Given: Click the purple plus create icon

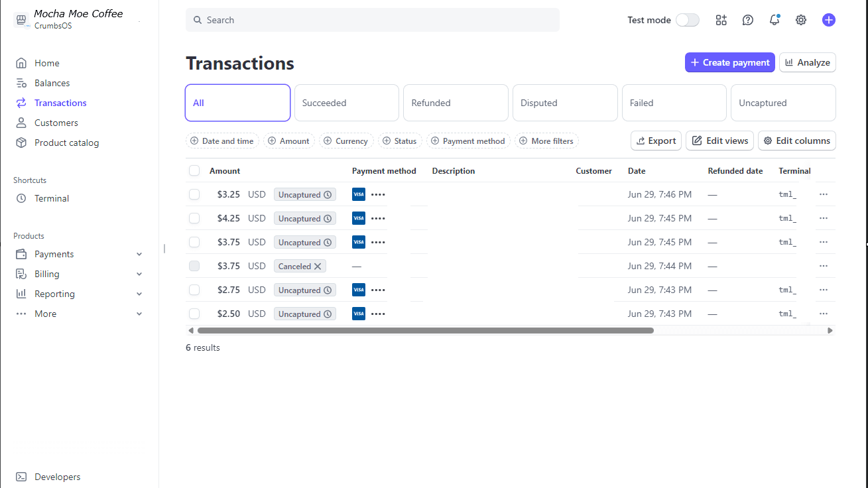Looking at the screenshot, I should tap(828, 20).
